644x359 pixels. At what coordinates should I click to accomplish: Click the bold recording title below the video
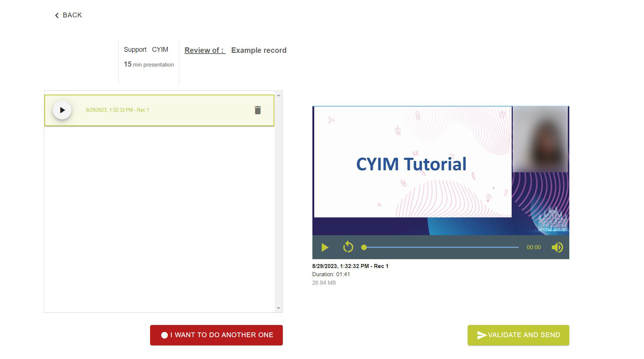(350, 266)
